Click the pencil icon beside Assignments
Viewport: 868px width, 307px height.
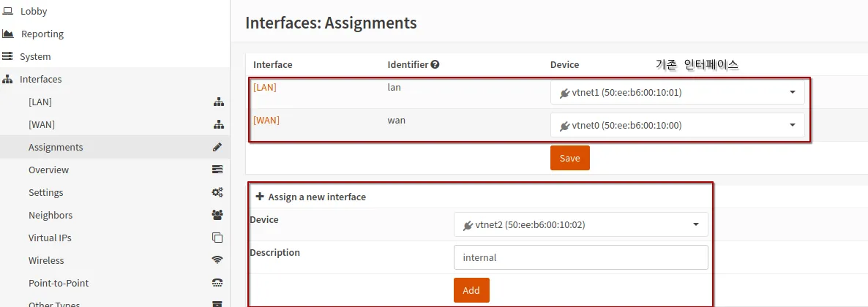(217, 147)
